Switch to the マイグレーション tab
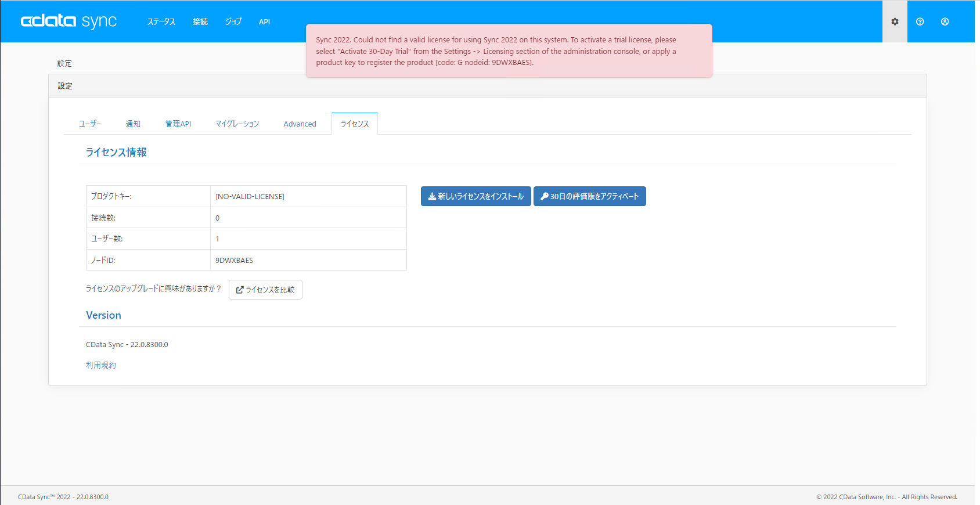 click(237, 124)
